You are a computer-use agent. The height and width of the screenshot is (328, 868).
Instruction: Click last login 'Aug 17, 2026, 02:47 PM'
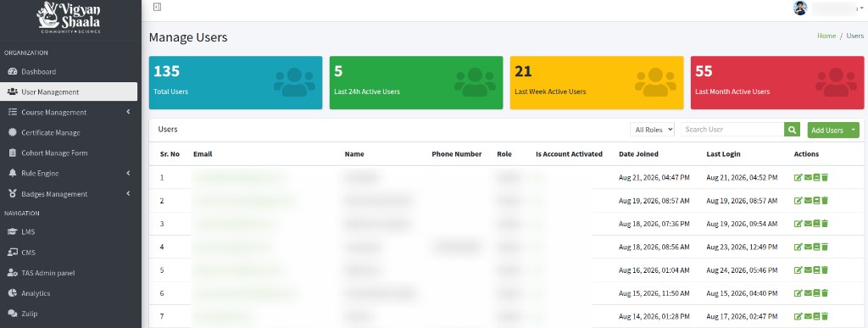742,316
